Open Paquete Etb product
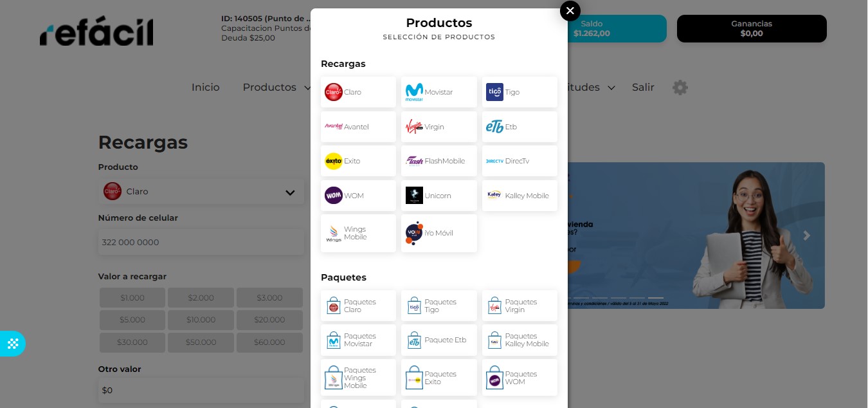868x408 pixels. (x=439, y=340)
